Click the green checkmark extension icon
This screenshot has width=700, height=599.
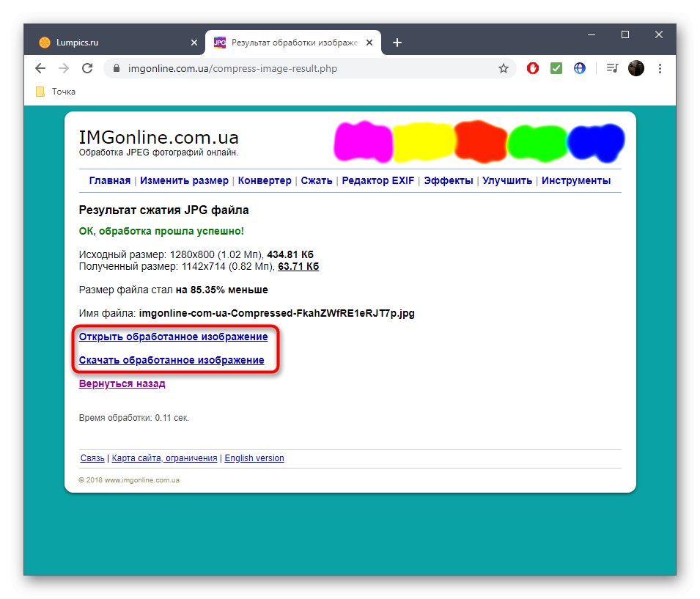(x=556, y=67)
